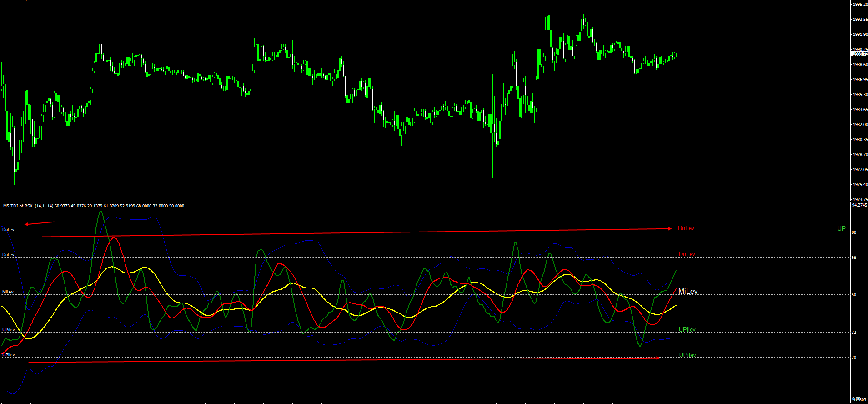Click the green UPilev label at level 20
The image size is (868, 404).
click(687, 355)
